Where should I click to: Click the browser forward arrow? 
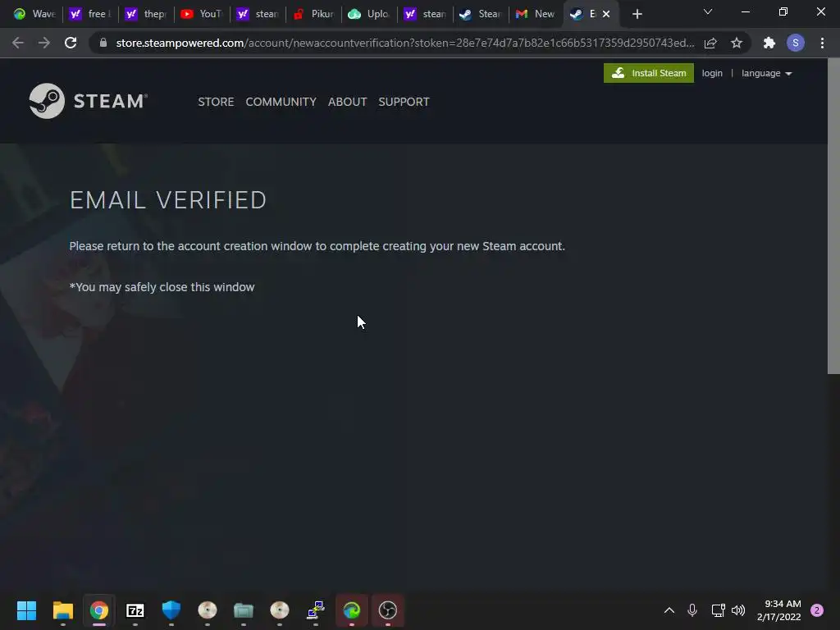(44, 43)
